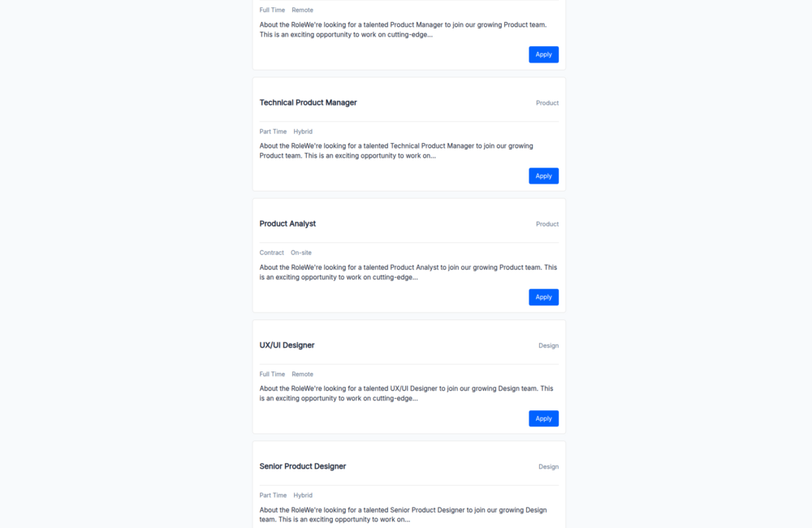Open the Senior Product Designer job title
This screenshot has height=528, width=812.
pyautogui.click(x=302, y=465)
